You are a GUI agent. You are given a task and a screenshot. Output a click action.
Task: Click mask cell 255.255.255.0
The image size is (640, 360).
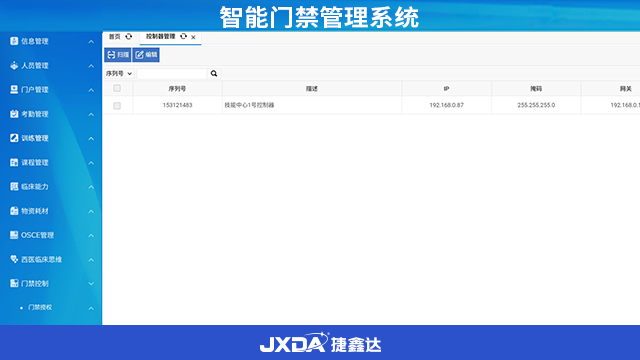point(536,105)
